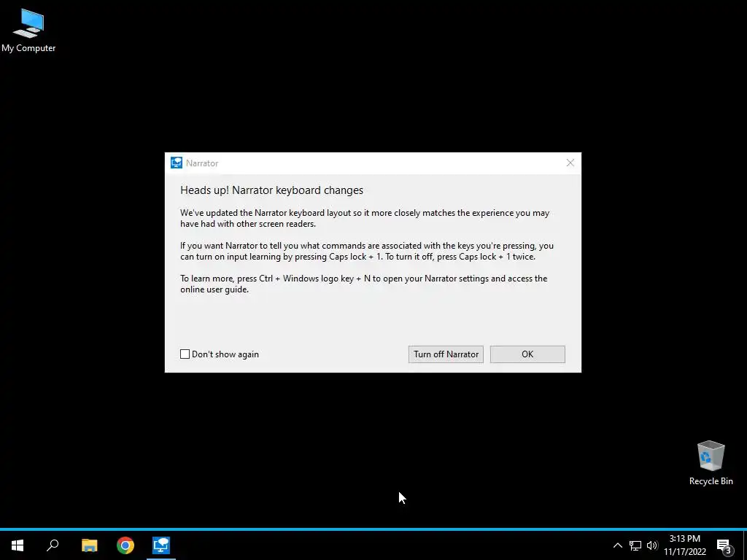Select the Recycle Bin desktop icon
This screenshot has height=560, width=747.
pos(711,463)
